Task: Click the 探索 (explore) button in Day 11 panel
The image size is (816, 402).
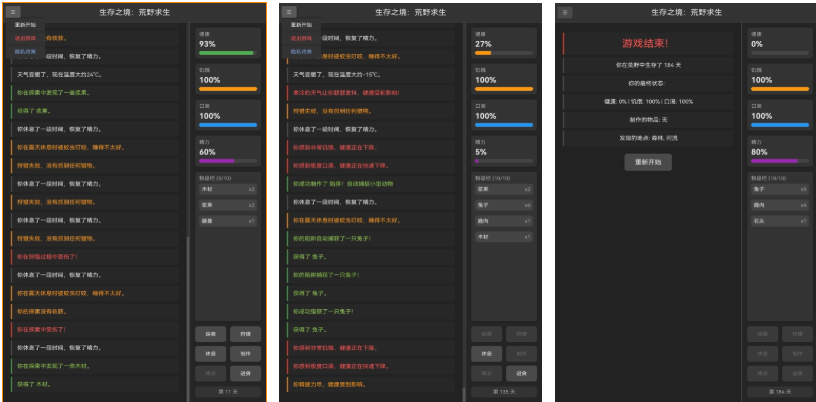Action: tap(210, 334)
